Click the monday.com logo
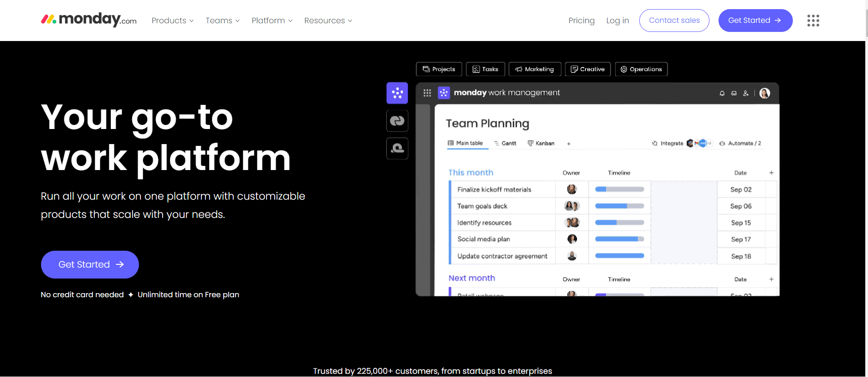 click(89, 20)
